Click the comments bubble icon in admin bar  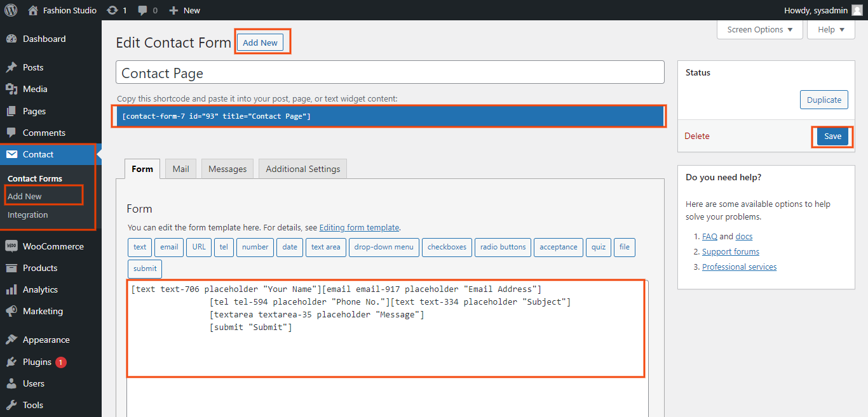click(x=143, y=10)
